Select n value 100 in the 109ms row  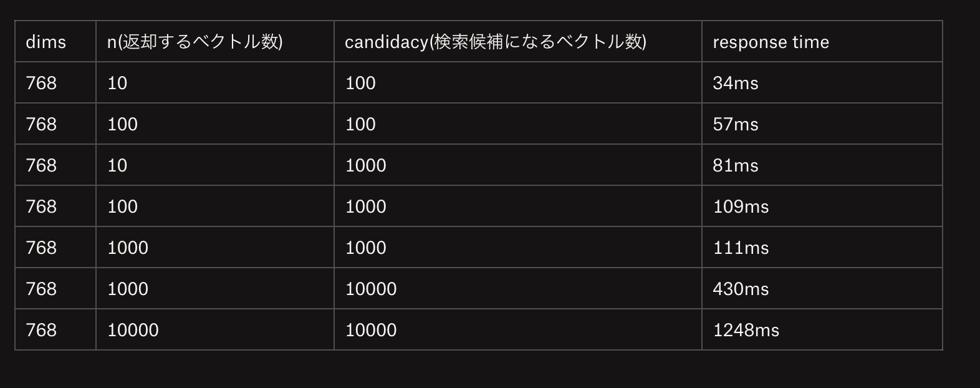(x=122, y=206)
